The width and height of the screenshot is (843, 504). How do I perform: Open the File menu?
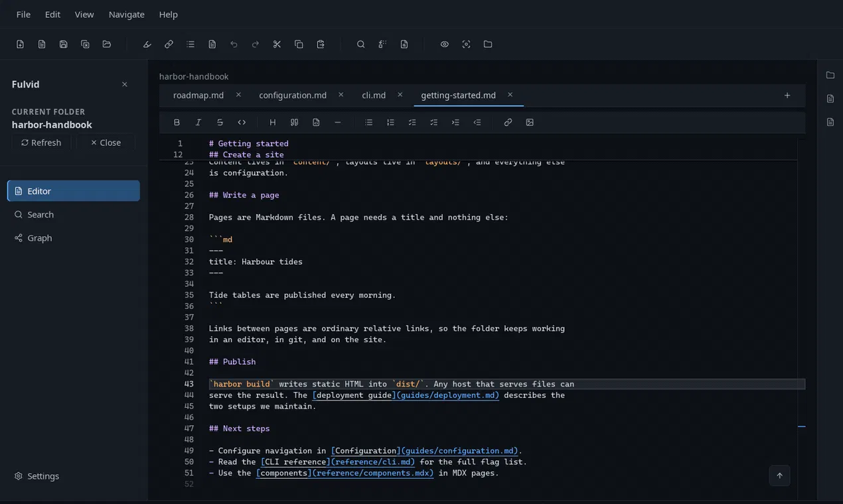23,15
